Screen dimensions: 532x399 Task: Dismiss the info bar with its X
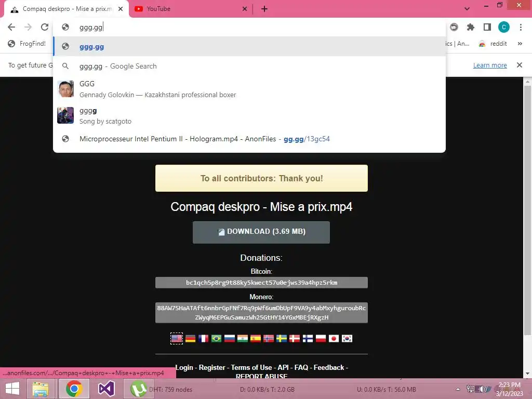click(x=519, y=65)
